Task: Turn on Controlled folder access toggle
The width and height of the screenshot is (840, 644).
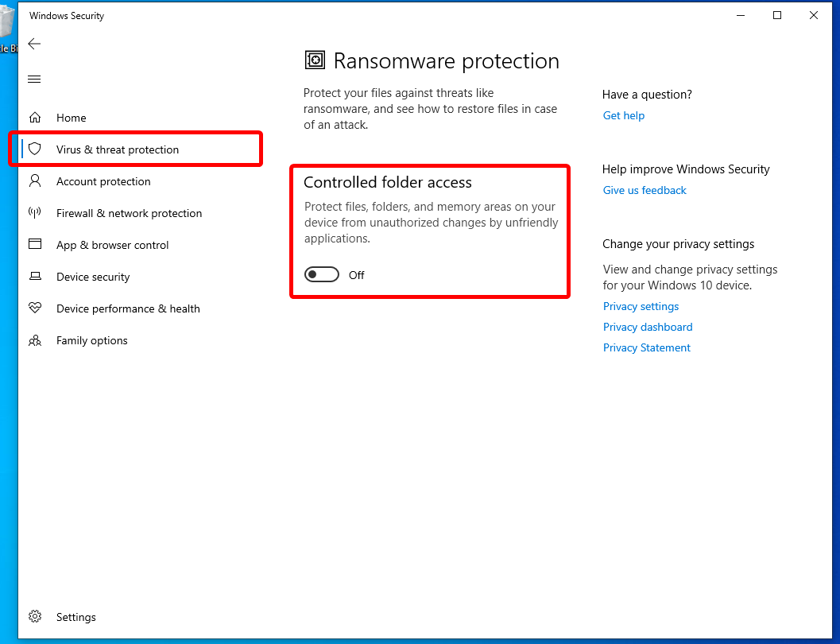Action: [322, 275]
